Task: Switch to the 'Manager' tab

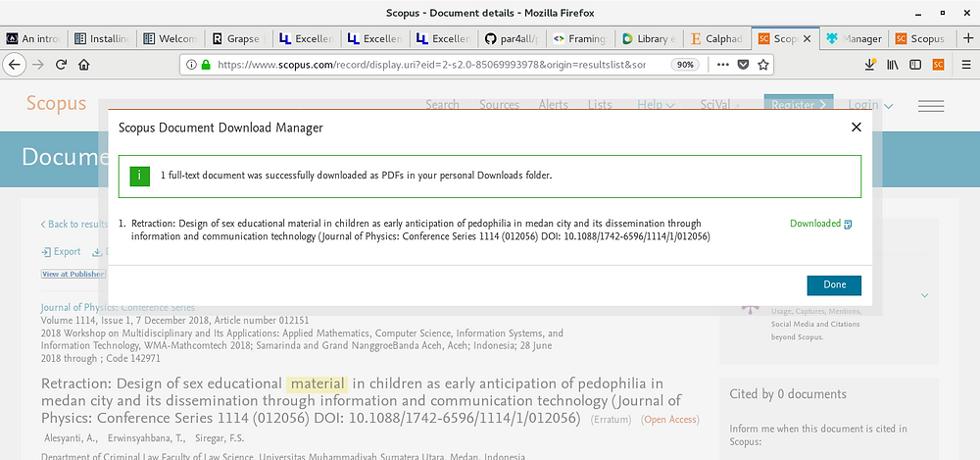Action: 855,39
